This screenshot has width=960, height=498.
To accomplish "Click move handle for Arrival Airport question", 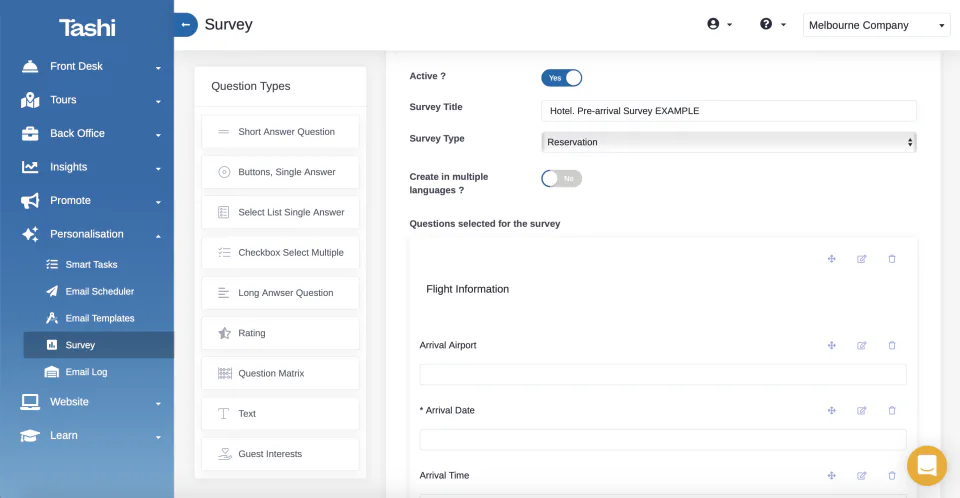I will click(831, 345).
